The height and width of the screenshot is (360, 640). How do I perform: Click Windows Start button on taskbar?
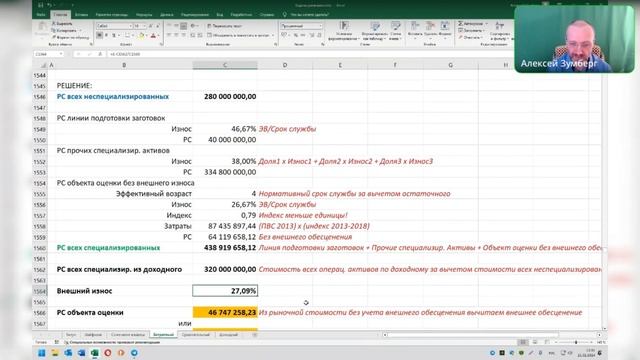tap(42, 353)
